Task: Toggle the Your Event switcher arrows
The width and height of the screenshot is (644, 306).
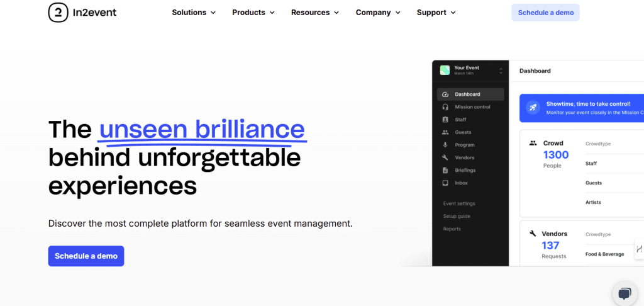Action: [x=501, y=71]
